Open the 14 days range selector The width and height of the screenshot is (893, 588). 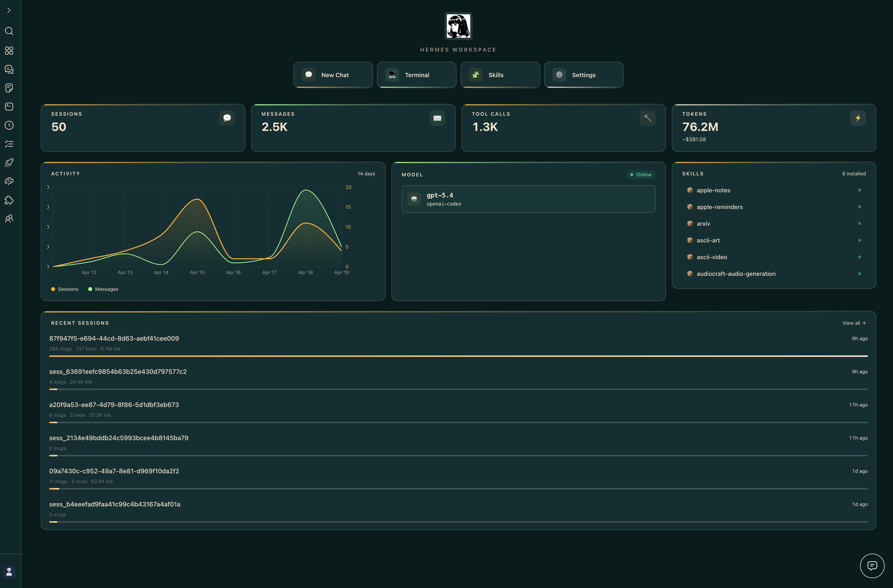pos(366,173)
